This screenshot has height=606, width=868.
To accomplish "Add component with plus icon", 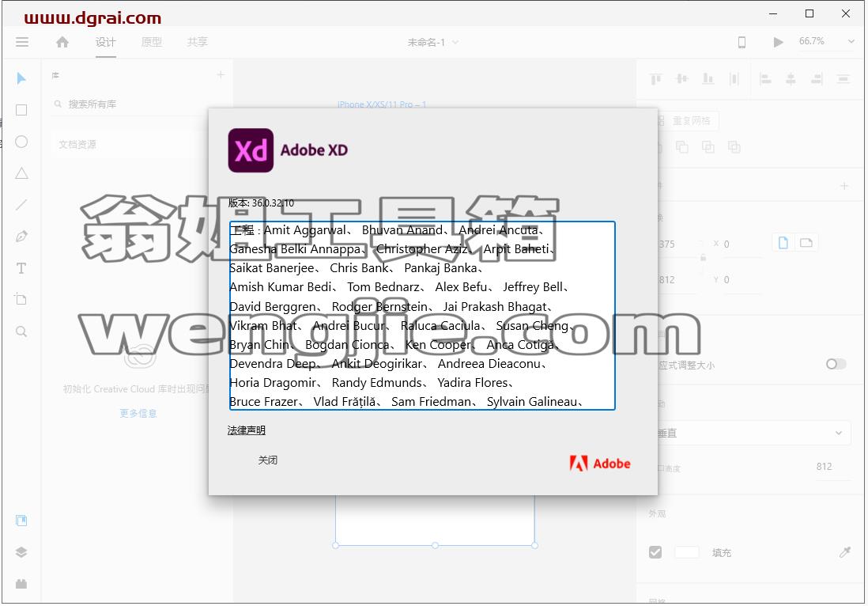I will click(x=844, y=186).
